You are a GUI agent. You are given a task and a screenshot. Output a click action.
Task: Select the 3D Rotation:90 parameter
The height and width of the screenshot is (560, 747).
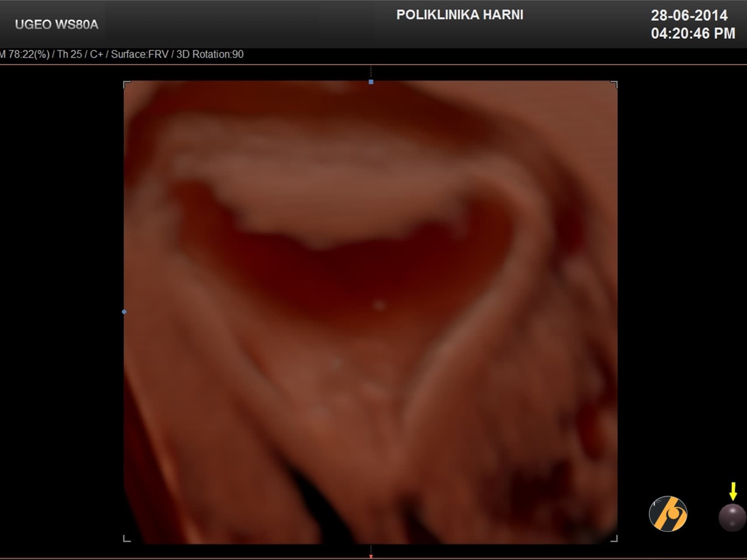coord(210,54)
